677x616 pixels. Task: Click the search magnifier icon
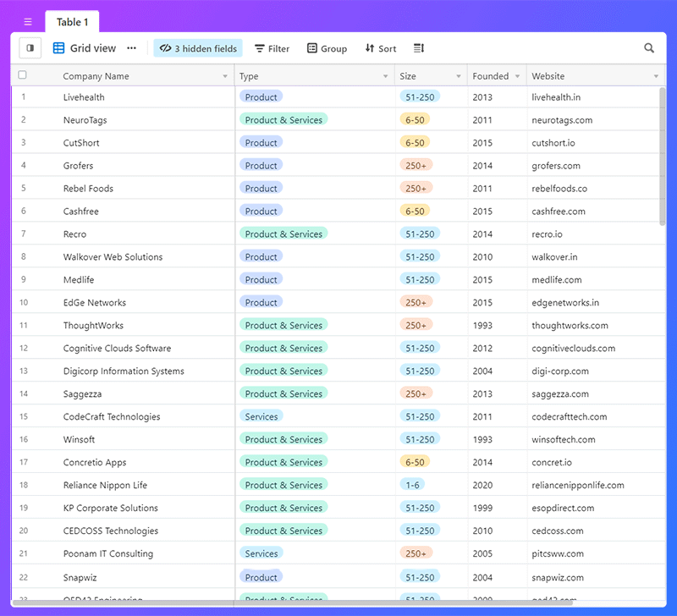(649, 48)
